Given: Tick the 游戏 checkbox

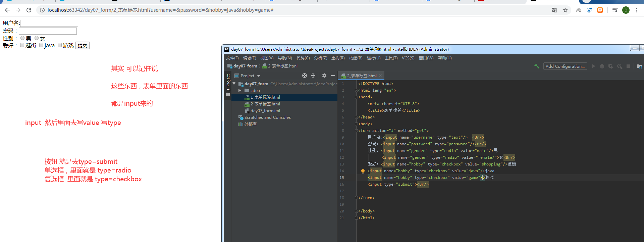Looking at the screenshot, I should coord(60,45).
